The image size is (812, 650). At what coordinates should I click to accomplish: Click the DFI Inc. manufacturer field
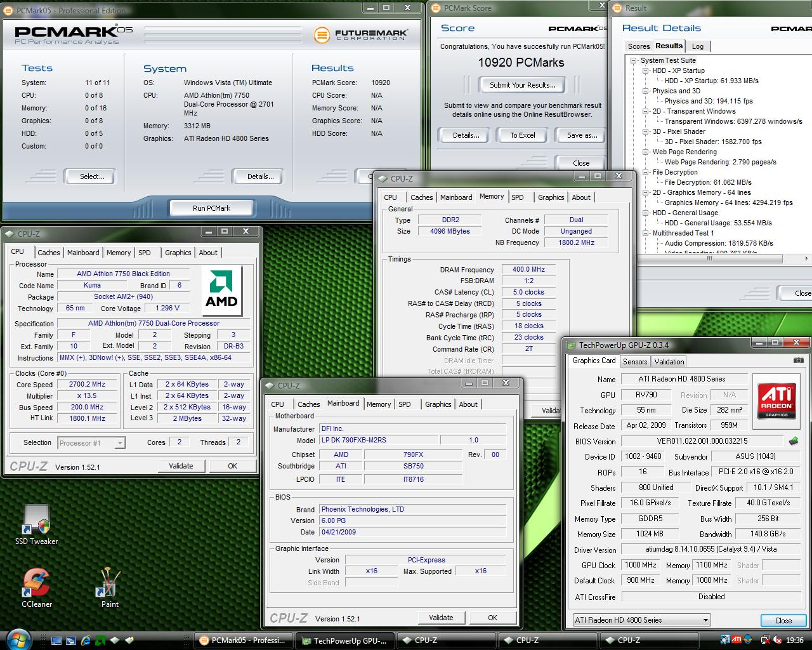coord(412,428)
